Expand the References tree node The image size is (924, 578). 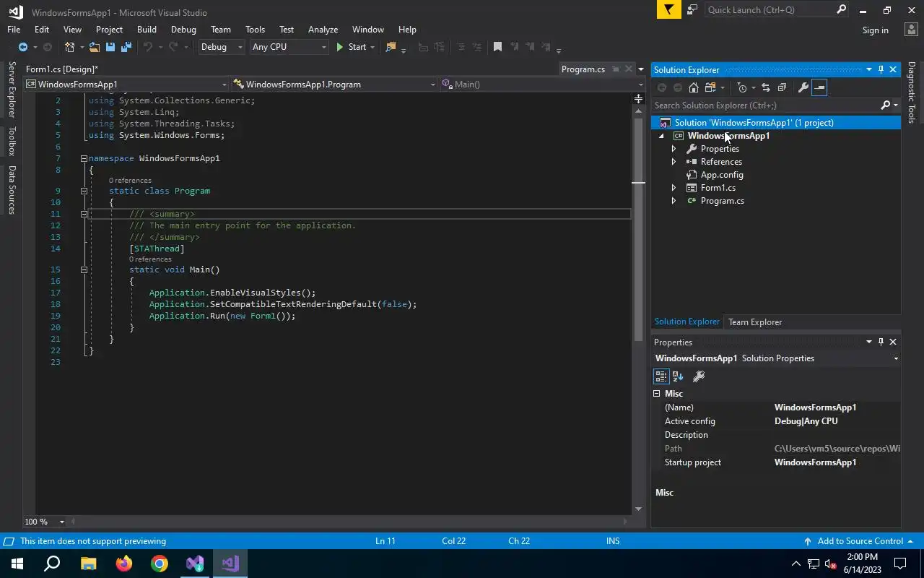(674, 162)
